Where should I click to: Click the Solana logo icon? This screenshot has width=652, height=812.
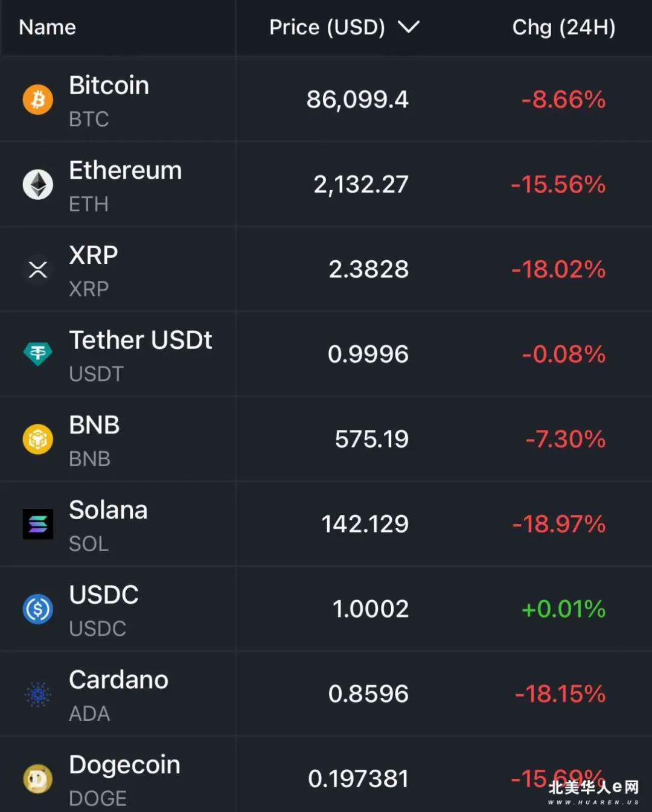pyautogui.click(x=38, y=524)
